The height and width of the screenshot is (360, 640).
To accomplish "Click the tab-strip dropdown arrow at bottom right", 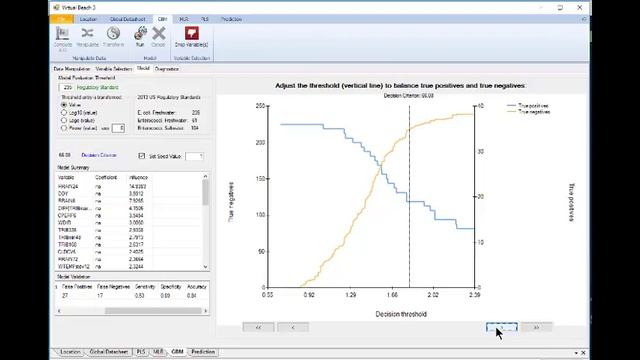I will pos(576,353).
